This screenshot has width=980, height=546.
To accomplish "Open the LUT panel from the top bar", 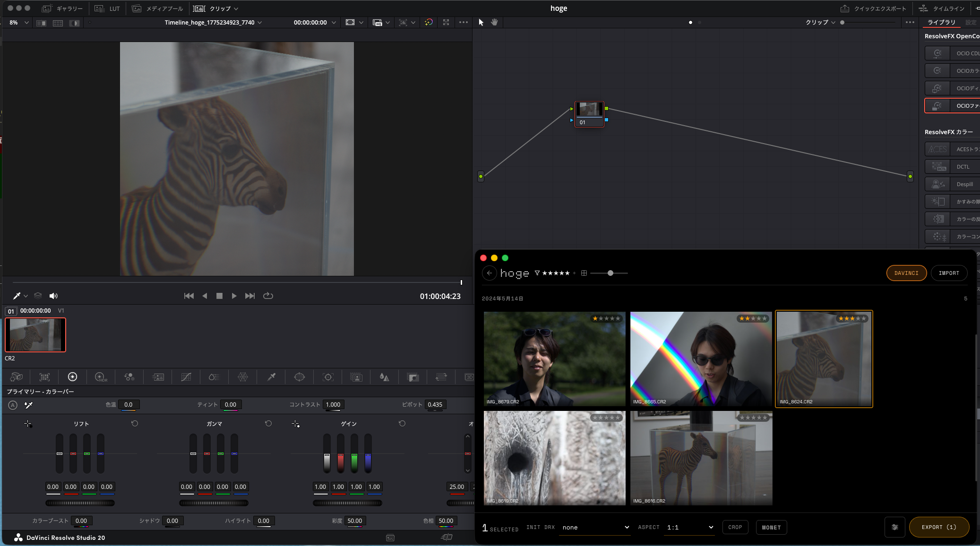I will tap(108, 8).
